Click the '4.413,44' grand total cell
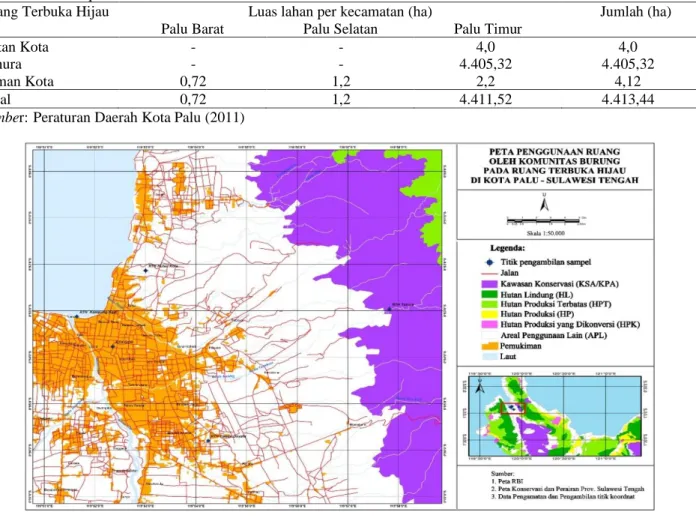 628,99
